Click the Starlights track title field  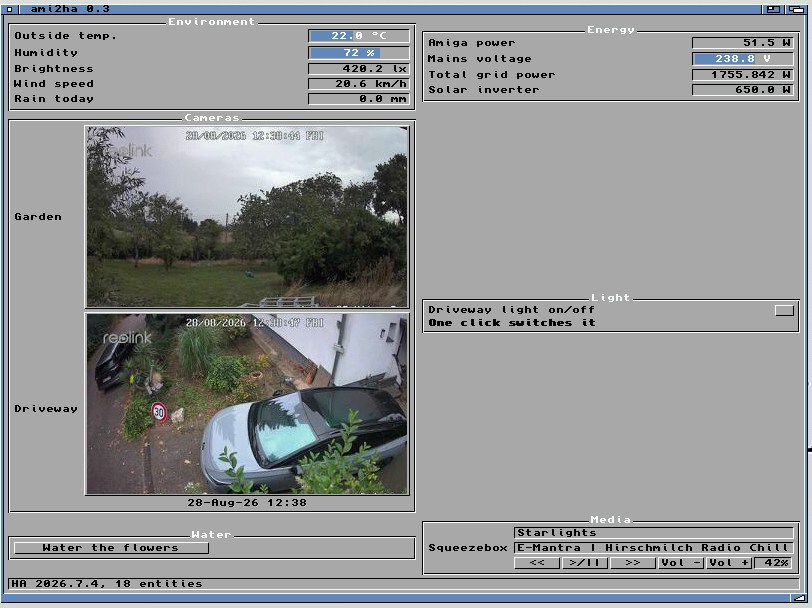(654, 533)
